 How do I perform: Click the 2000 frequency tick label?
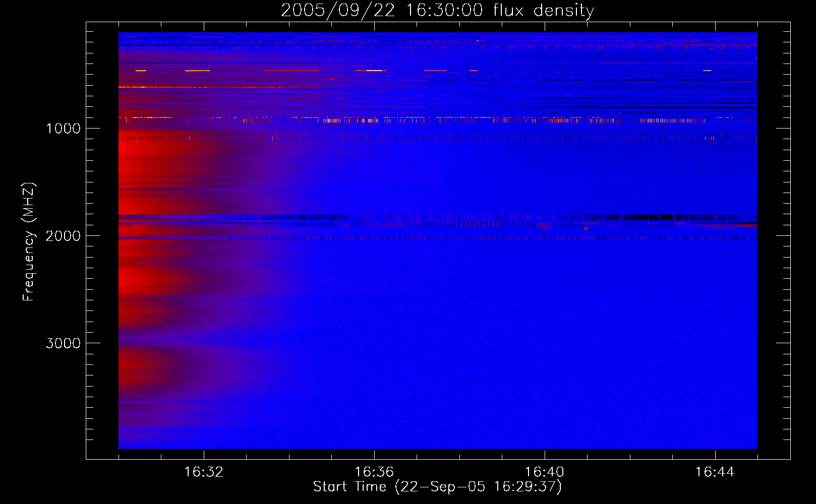(x=63, y=236)
